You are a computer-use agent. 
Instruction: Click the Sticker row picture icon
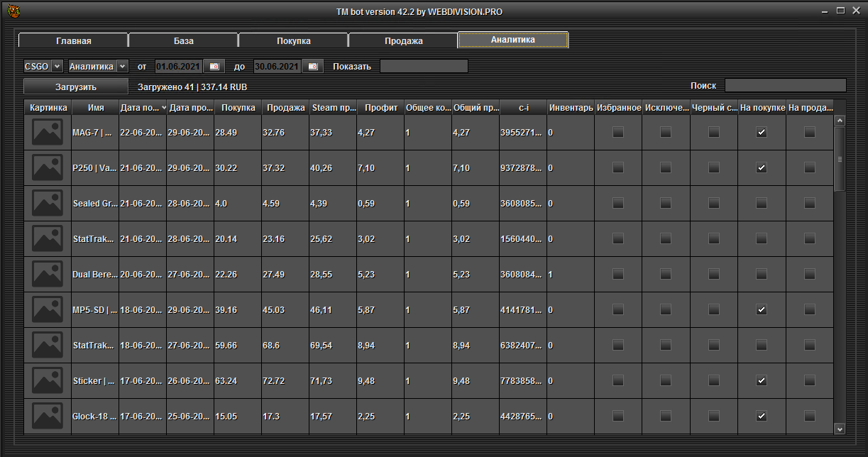point(48,381)
